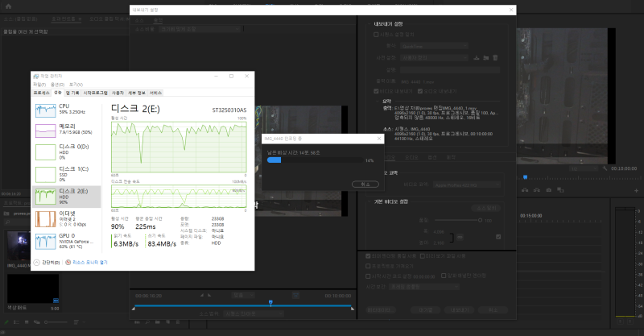Switch to 프로세스 (Processes) tab
This screenshot has width=644, height=336.
tap(42, 93)
